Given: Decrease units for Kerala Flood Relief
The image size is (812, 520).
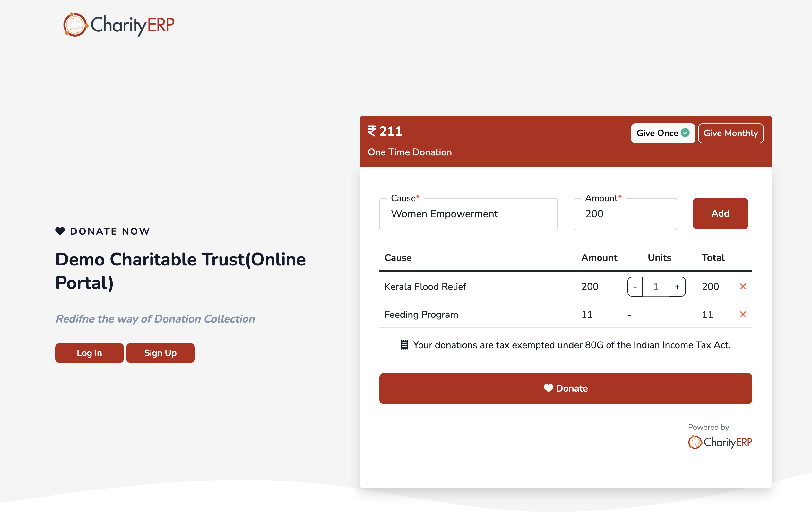Looking at the screenshot, I should [635, 287].
